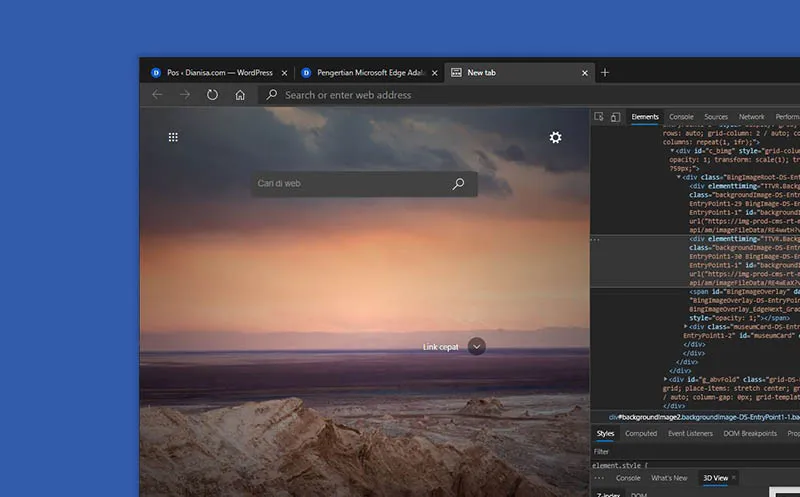Toggle device emulation icon in DevTools
The height and width of the screenshot is (497, 800).
615,117
